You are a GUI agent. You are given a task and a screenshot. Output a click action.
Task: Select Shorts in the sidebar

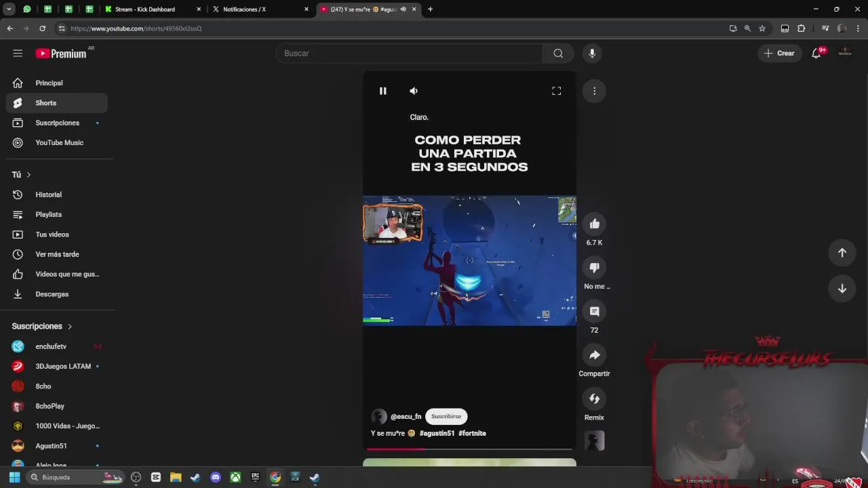(x=57, y=103)
